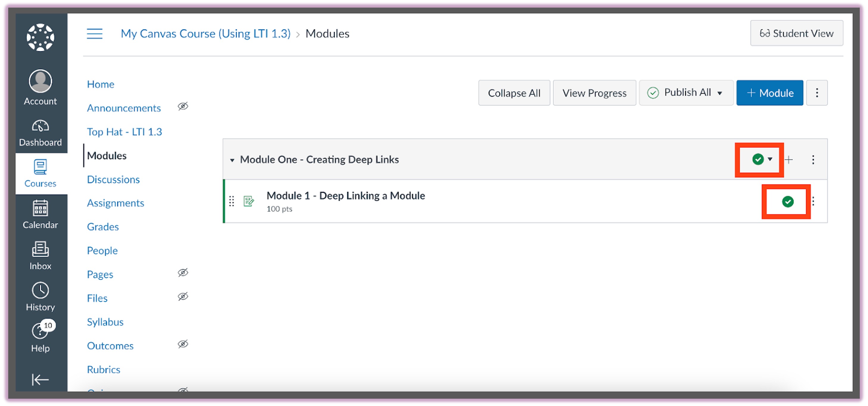The image size is (868, 406).
Task: Open Module One publish status dropdown
Action: tap(762, 159)
